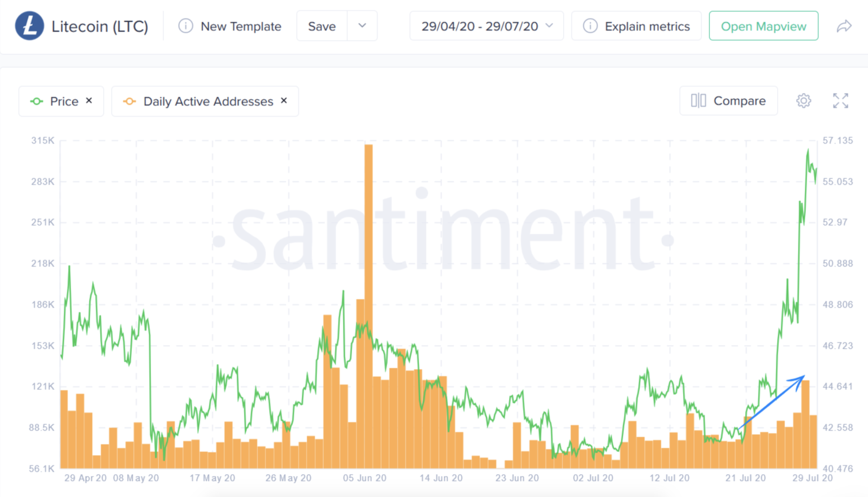The width and height of the screenshot is (868, 497).
Task: Click the 44.641 right axis label
Action: [x=837, y=386]
